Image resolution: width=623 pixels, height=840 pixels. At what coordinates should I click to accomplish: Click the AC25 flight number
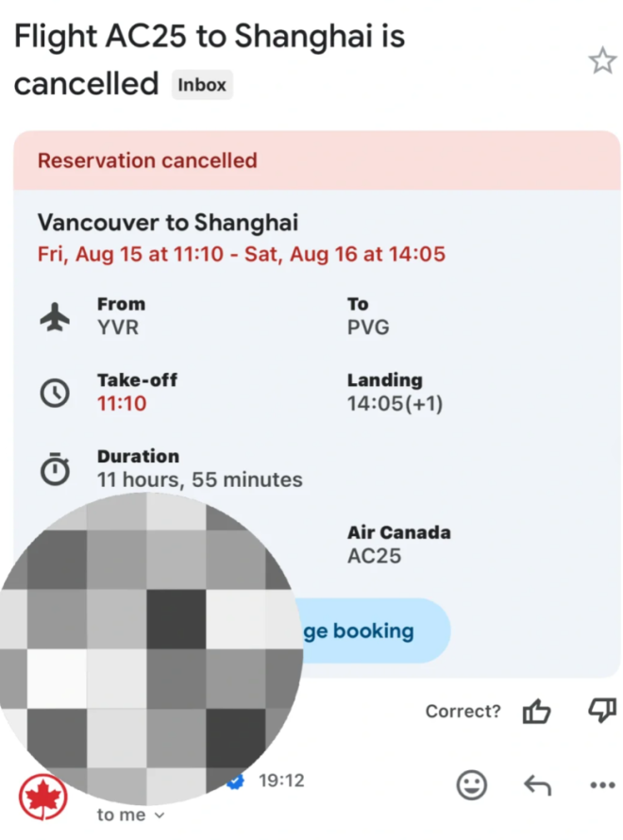(x=374, y=556)
